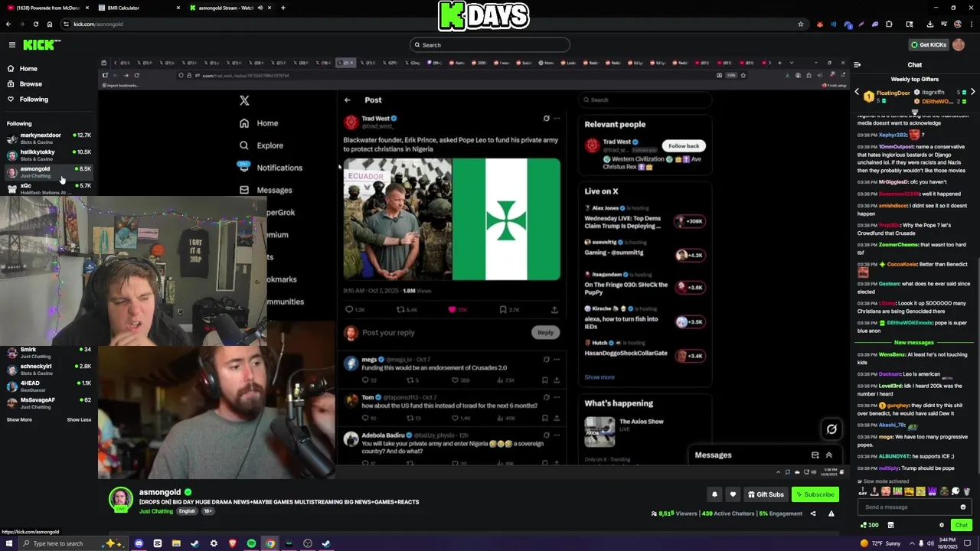Click the green Subscribe button
Screen dimensions: 980x551
815,494
